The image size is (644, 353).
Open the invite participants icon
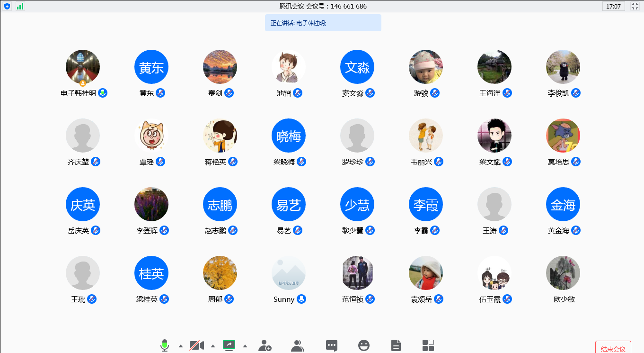[x=265, y=346]
